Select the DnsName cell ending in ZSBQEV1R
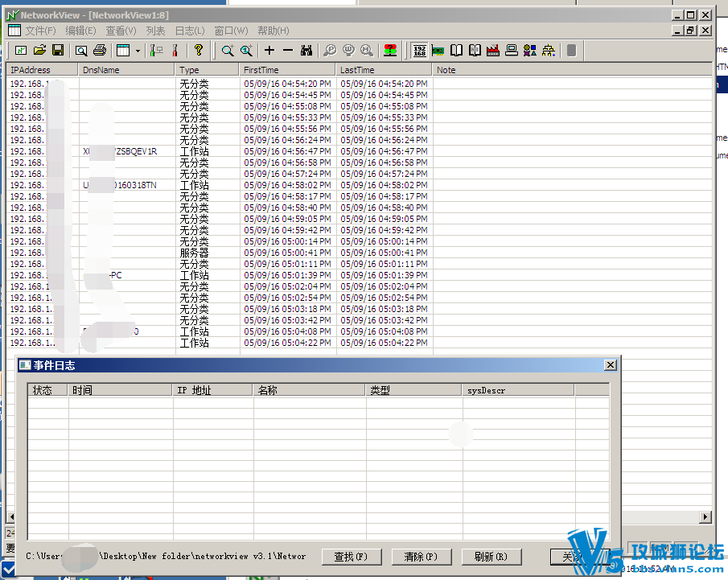This screenshot has width=728, height=580. coord(126,151)
